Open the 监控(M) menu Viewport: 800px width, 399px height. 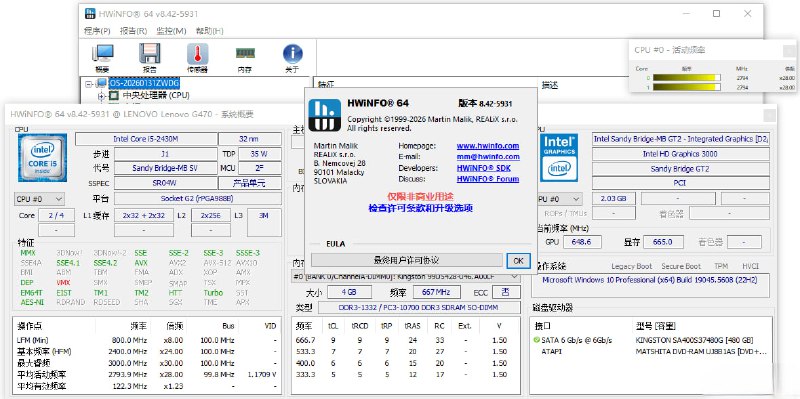(x=171, y=31)
